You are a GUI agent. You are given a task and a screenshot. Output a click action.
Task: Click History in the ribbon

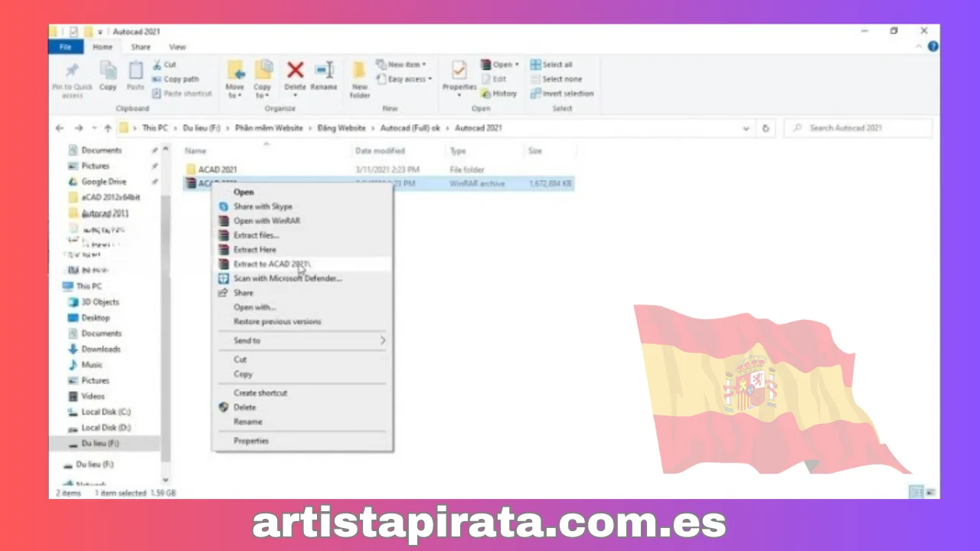pos(499,93)
